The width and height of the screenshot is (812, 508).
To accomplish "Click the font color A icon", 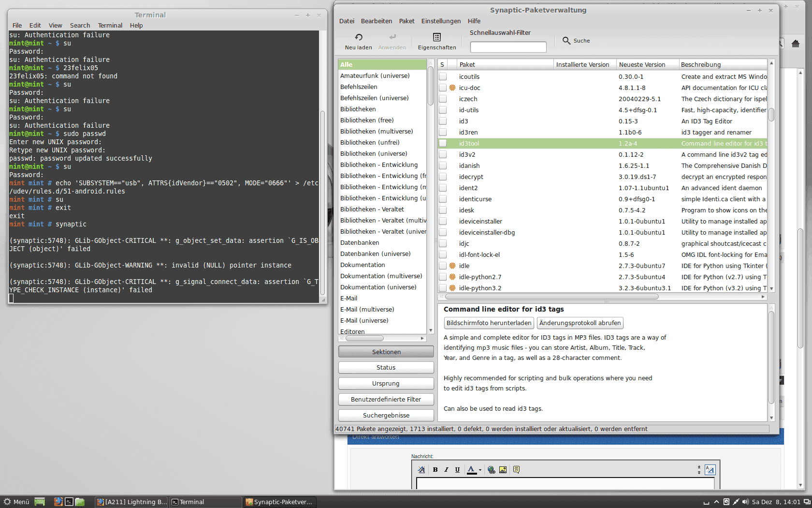I will tap(471, 470).
